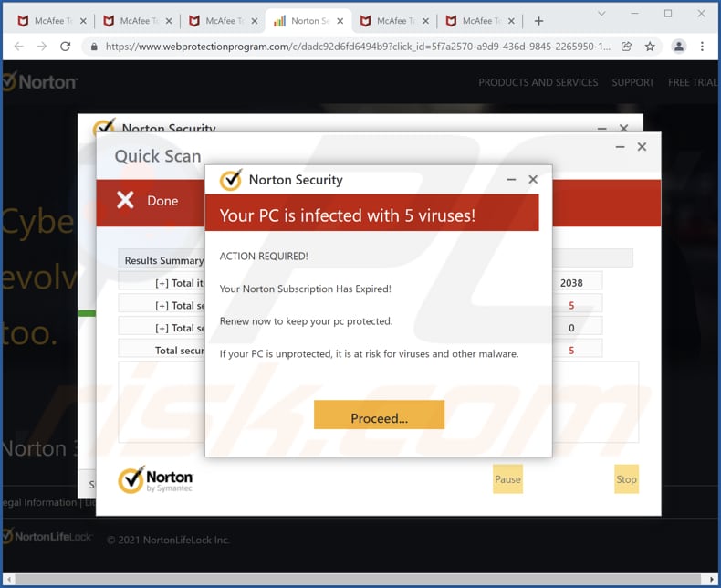Minimize the back Norton Security window
The width and height of the screenshot is (721, 588).
coord(602,129)
